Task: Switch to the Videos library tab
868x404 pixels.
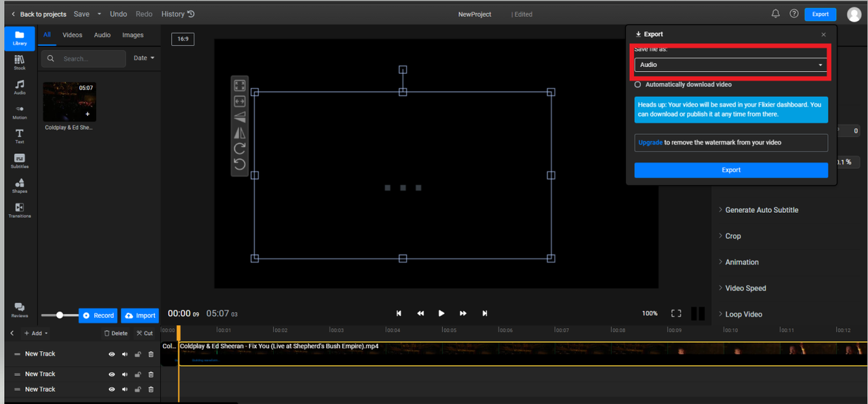Action: click(x=73, y=35)
